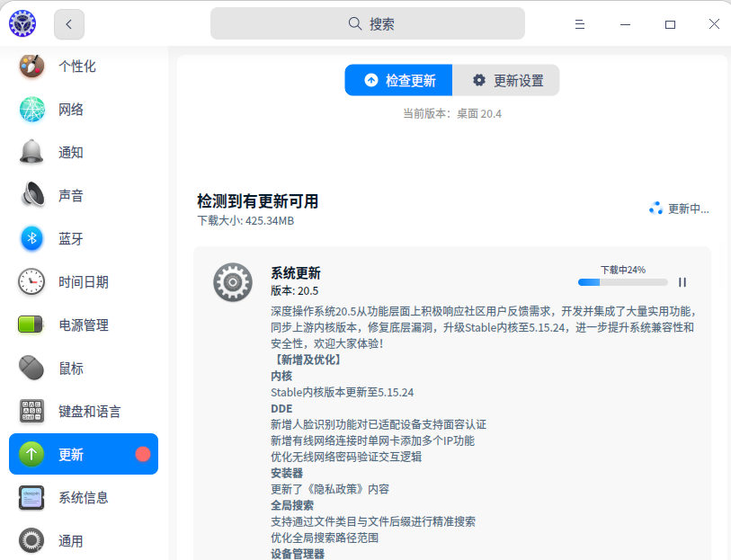This screenshot has height=560, width=731.
Task: Click the 版本: 20.5 text
Action: click(295, 290)
